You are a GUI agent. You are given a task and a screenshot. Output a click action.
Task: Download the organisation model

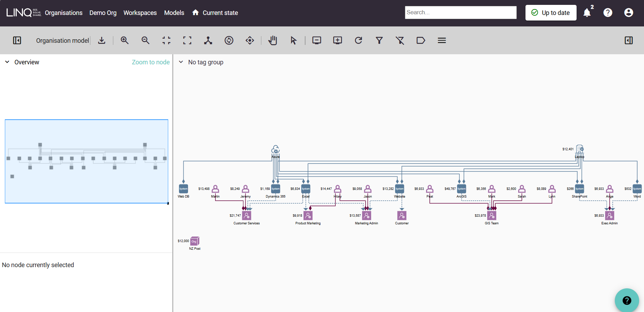pos(101,40)
